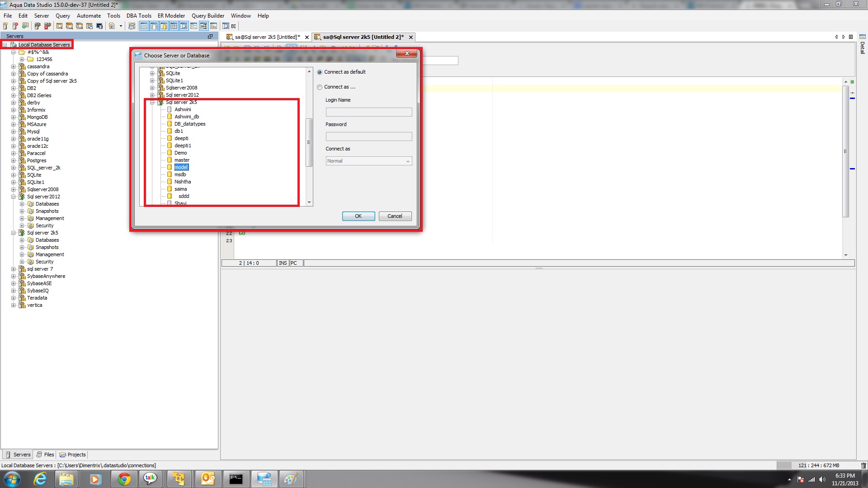Select the 'Connect as ...' radio button
Image resolution: width=868 pixels, height=488 pixels.
pyautogui.click(x=320, y=87)
